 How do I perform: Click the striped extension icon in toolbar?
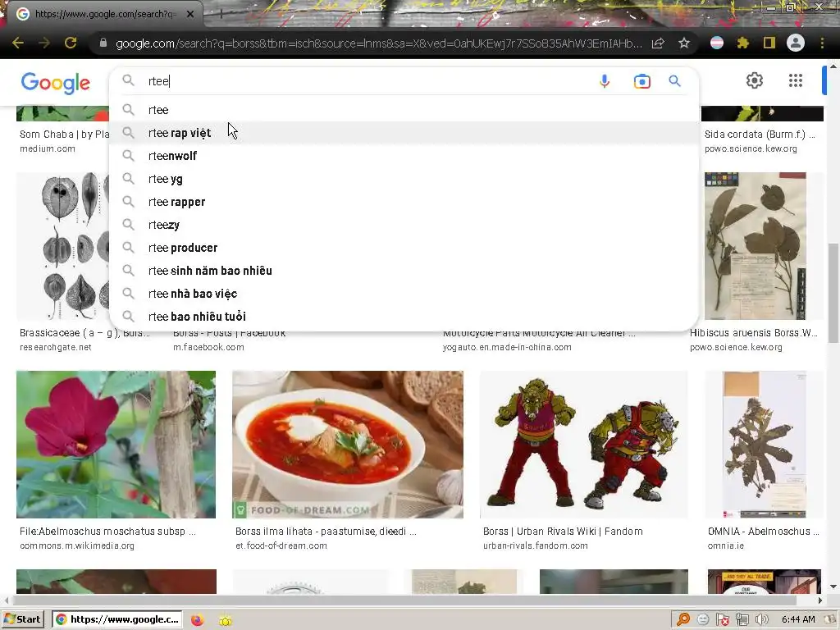pyautogui.click(x=717, y=43)
